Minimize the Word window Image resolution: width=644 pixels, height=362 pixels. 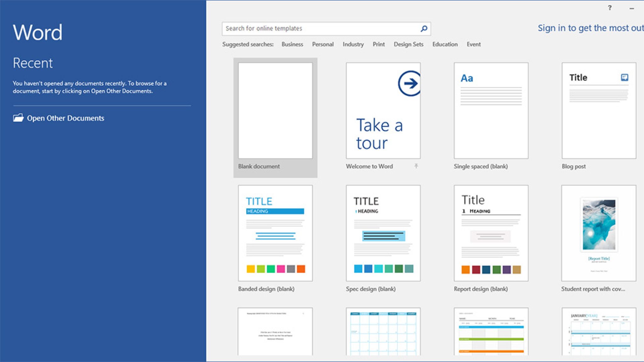click(632, 8)
